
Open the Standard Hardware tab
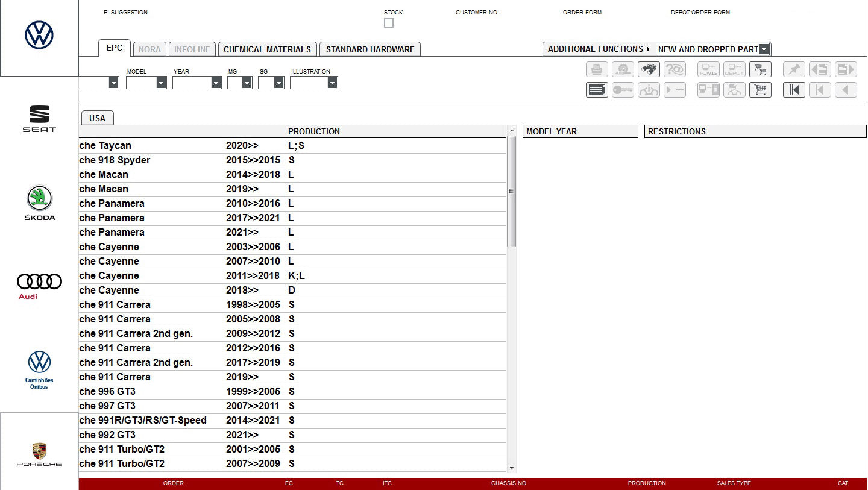coord(370,49)
